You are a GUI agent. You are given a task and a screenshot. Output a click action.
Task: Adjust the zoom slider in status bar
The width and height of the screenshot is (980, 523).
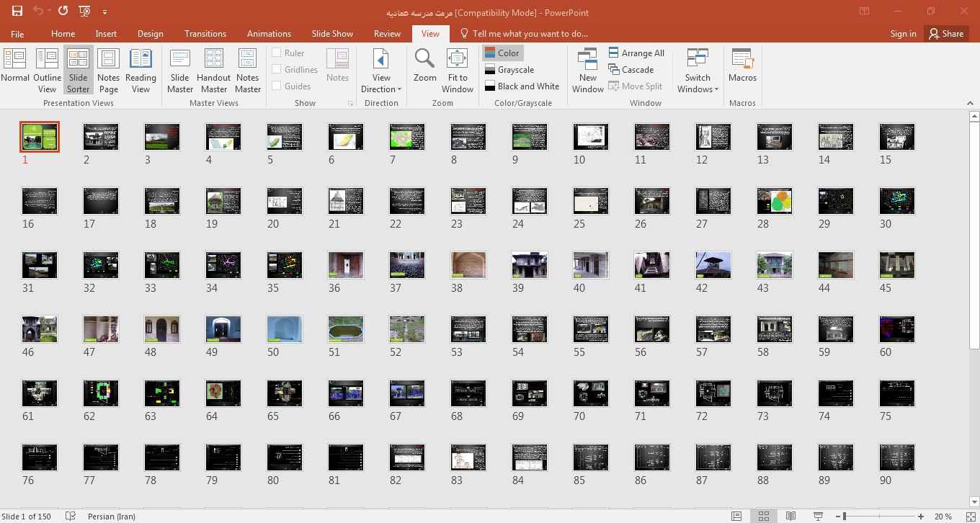[845, 516]
